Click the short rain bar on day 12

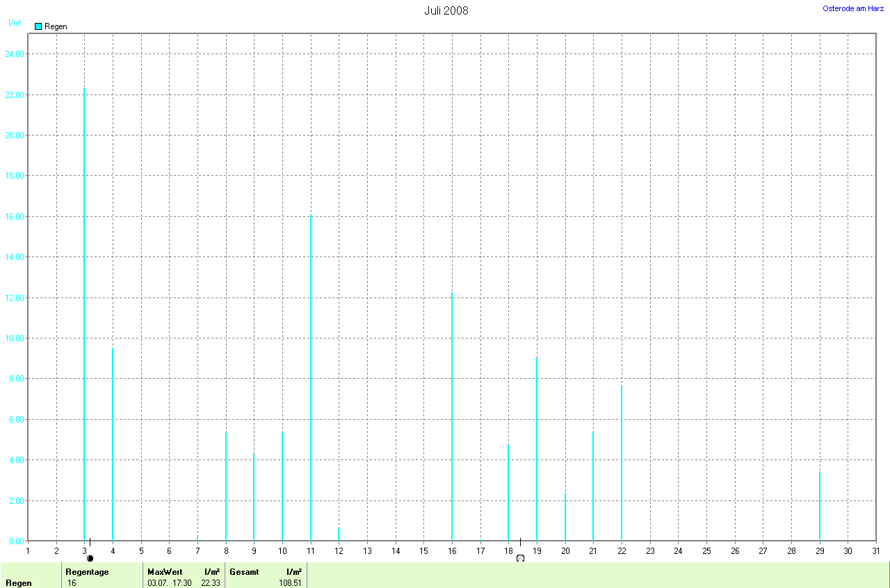pos(339,534)
